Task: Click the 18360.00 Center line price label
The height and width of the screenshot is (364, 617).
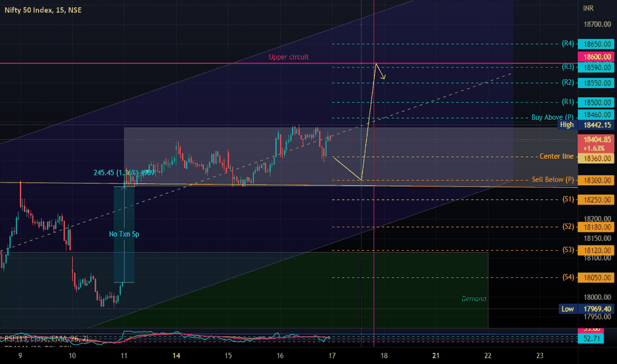Action: point(596,158)
